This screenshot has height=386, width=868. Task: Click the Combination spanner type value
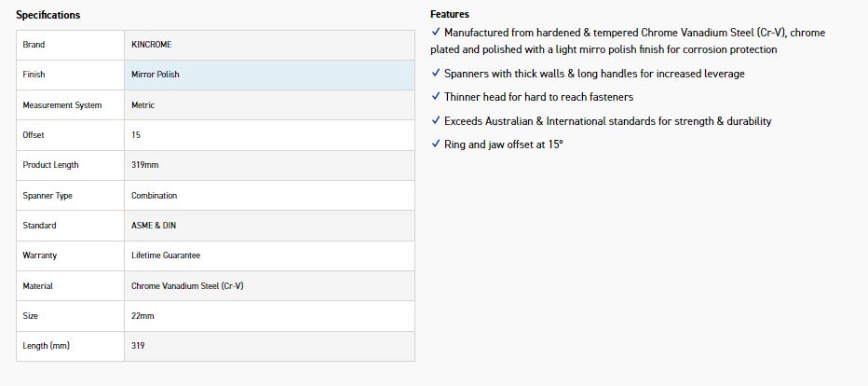coord(154,196)
